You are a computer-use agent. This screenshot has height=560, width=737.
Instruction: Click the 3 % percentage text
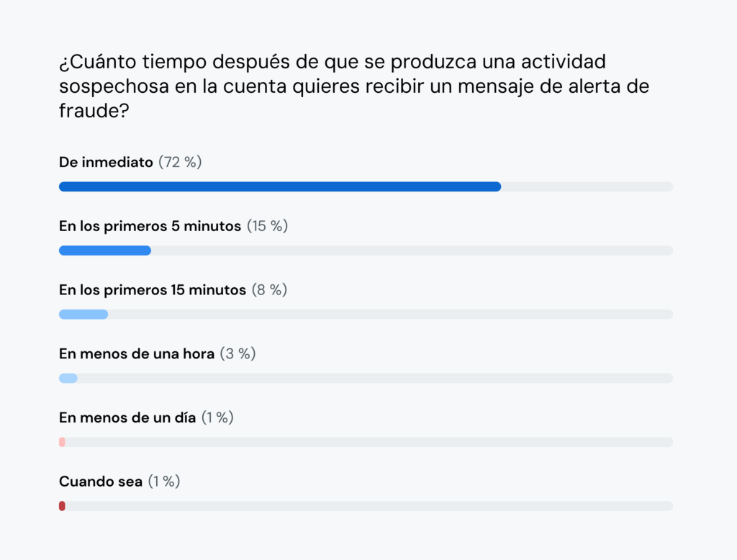tap(238, 353)
